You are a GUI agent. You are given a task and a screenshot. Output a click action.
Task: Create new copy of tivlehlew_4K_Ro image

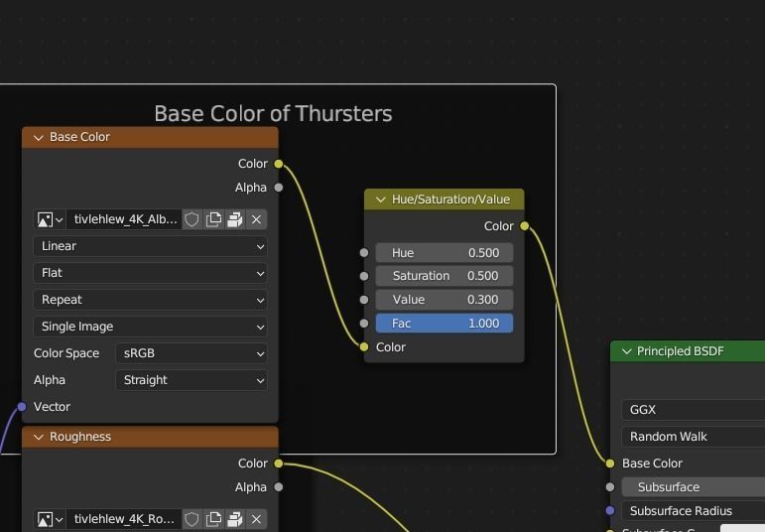(213, 519)
